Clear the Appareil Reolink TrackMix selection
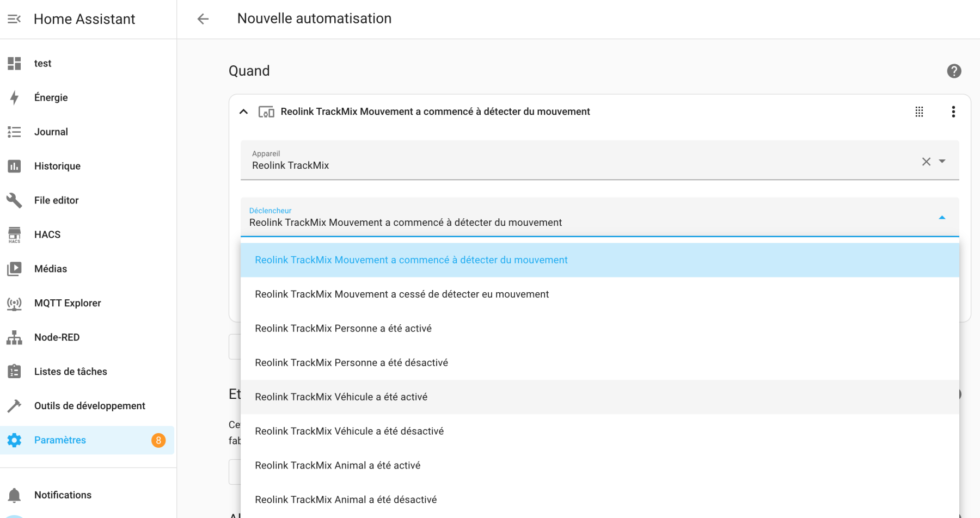Image resolution: width=980 pixels, height=518 pixels. pos(926,162)
